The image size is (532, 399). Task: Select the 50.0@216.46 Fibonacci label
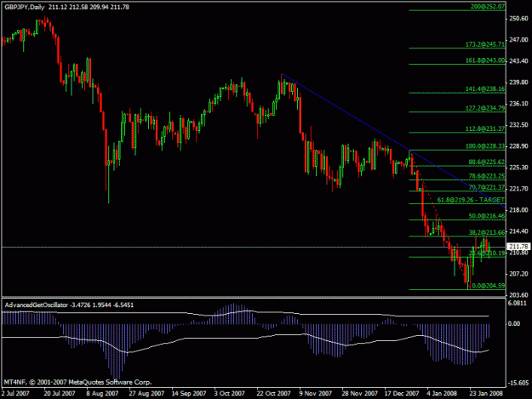pyautogui.click(x=487, y=216)
